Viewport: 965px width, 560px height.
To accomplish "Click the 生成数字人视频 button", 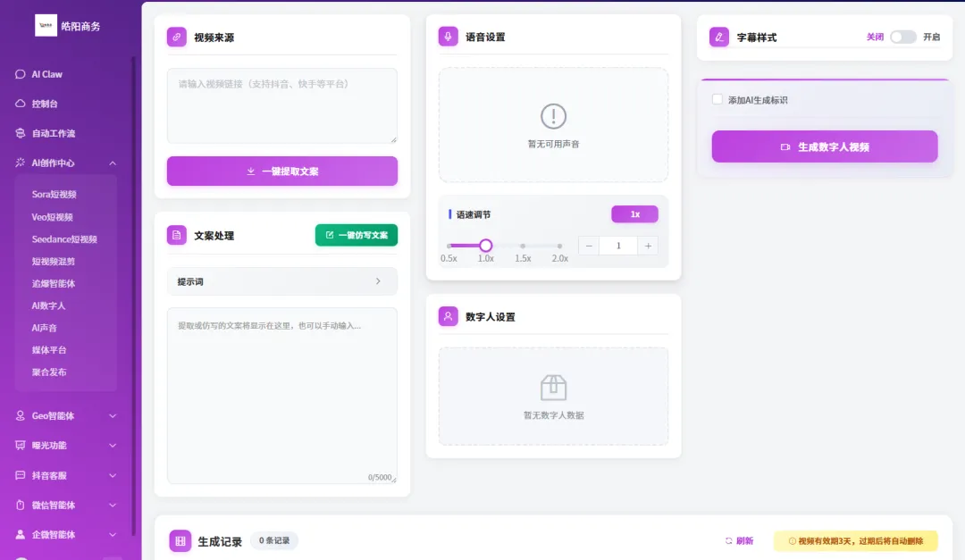I will click(824, 146).
